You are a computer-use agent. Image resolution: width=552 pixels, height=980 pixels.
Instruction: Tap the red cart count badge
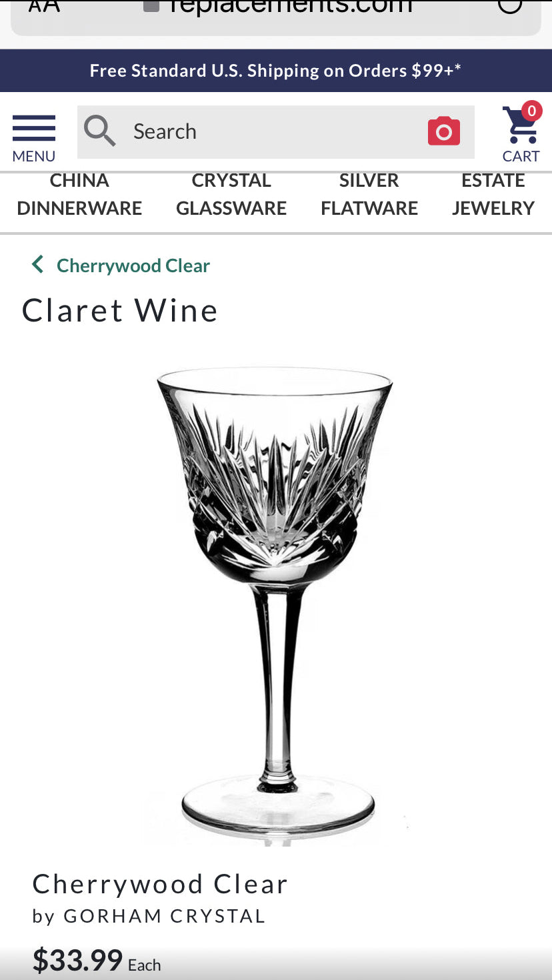tap(531, 111)
